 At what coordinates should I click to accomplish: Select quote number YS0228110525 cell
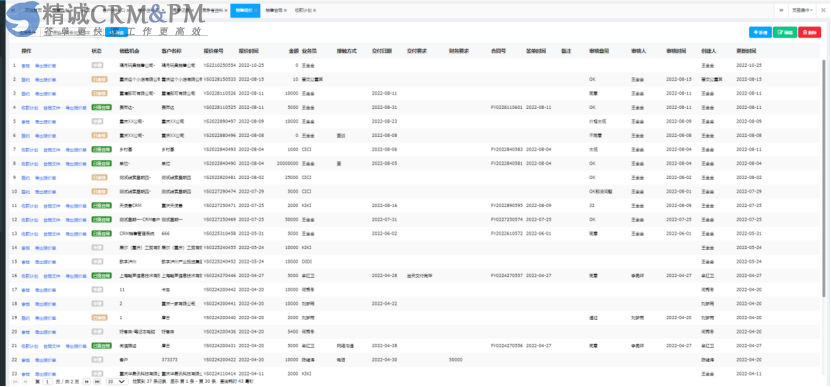[219, 108]
